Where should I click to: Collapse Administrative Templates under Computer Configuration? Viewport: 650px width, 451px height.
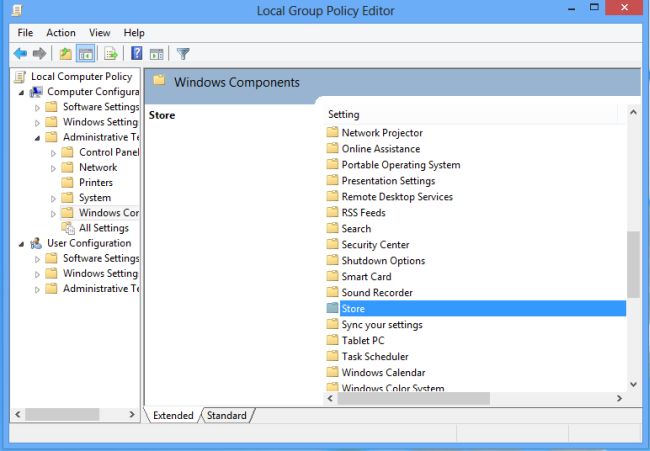37,138
